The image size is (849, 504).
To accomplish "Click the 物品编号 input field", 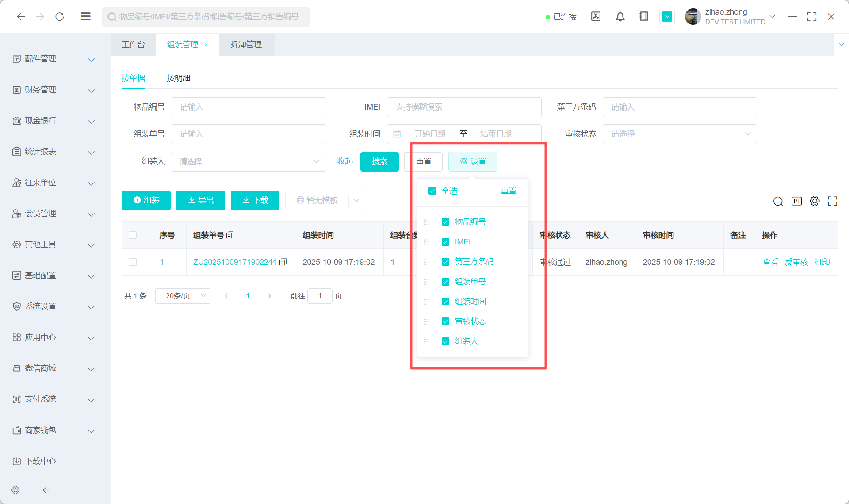I will tap(249, 107).
